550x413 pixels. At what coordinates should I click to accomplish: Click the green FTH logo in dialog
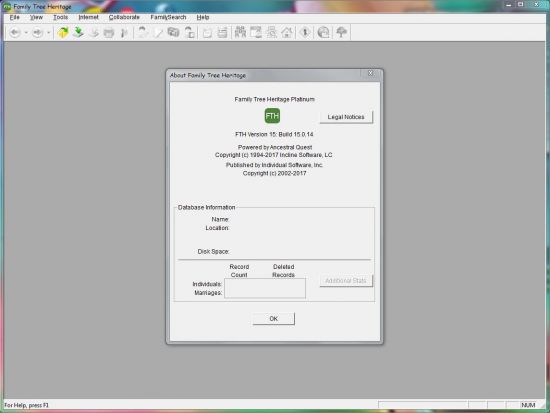click(272, 116)
